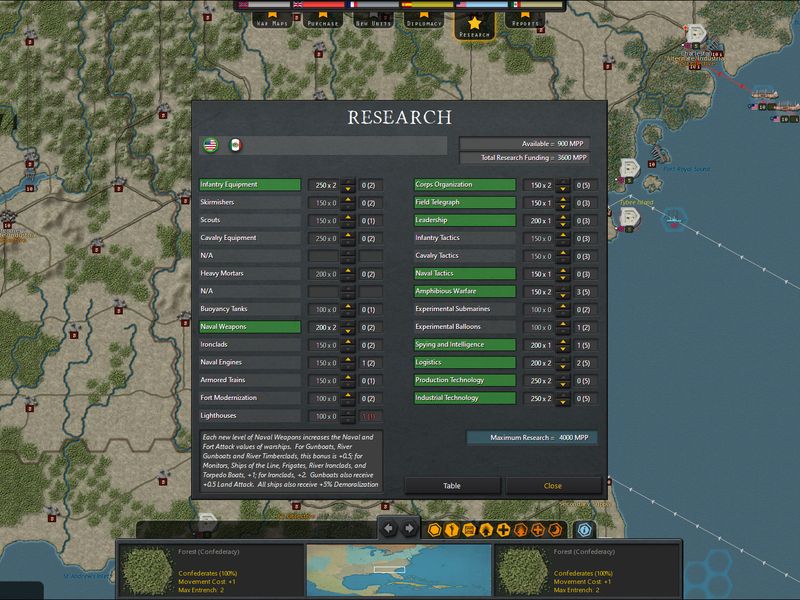Click the minimap thumbnail
The width and height of the screenshot is (800, 600).
[399, 569]
